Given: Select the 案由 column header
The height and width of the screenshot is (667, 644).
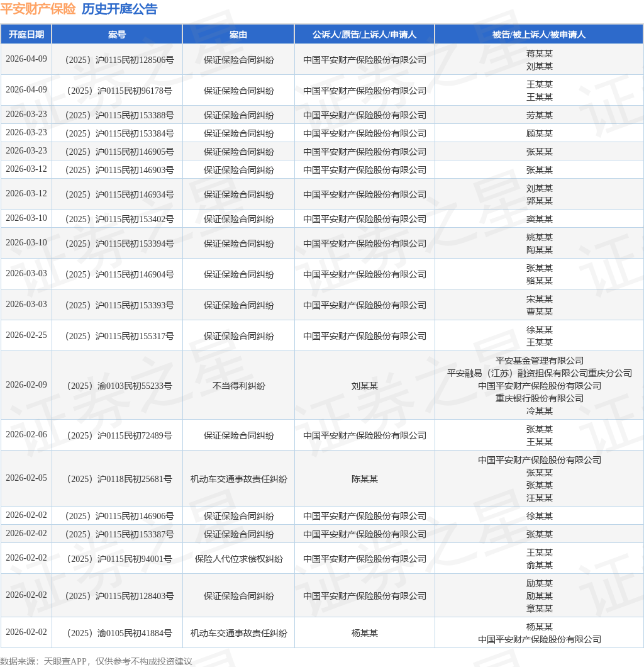Looking at the screenshot, I should click(x=238, y=35).
